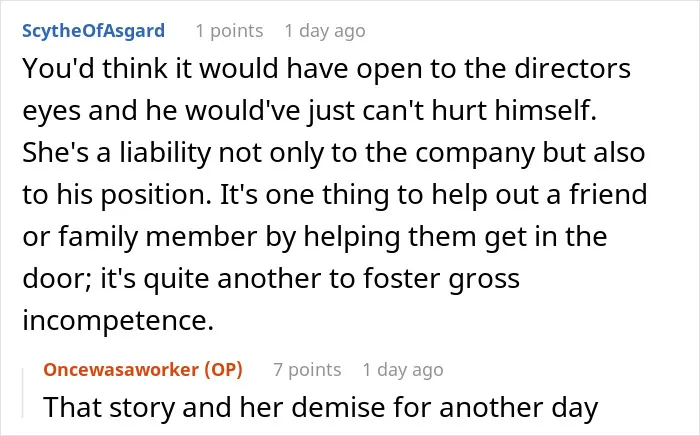
Task: Open Oncewasaworker (OP) profile link
Action: (143, 370)
